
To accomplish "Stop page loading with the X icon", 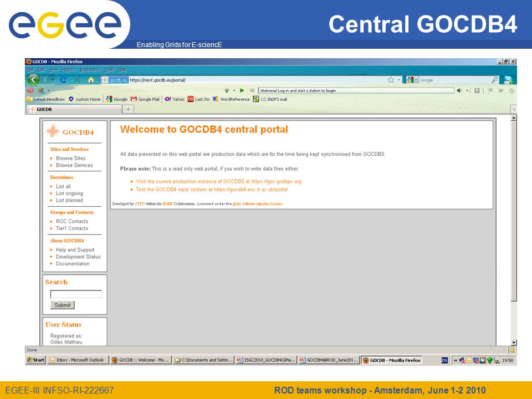I will pos(77,80).
